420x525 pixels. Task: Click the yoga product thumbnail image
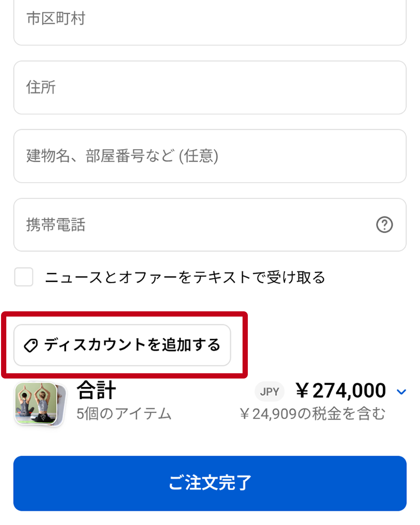(x=36, y=403)
